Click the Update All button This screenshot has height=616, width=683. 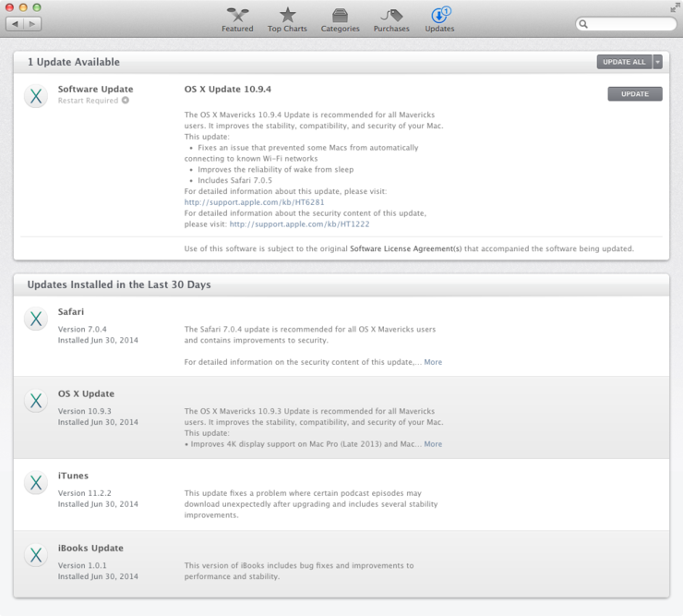pyautogui.click(x=624, y=62)
